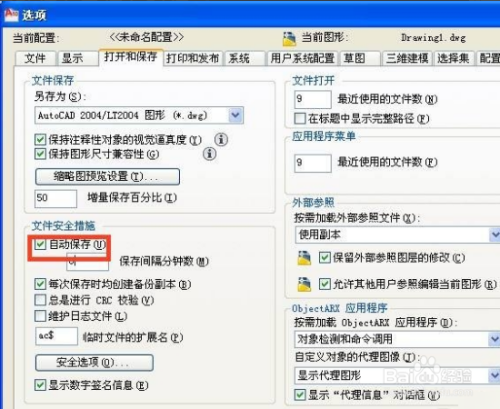Enable 总是进行 CRC 校验 checkbox
The width and height of the screenshot is (500, 409).
click(40, 300)
